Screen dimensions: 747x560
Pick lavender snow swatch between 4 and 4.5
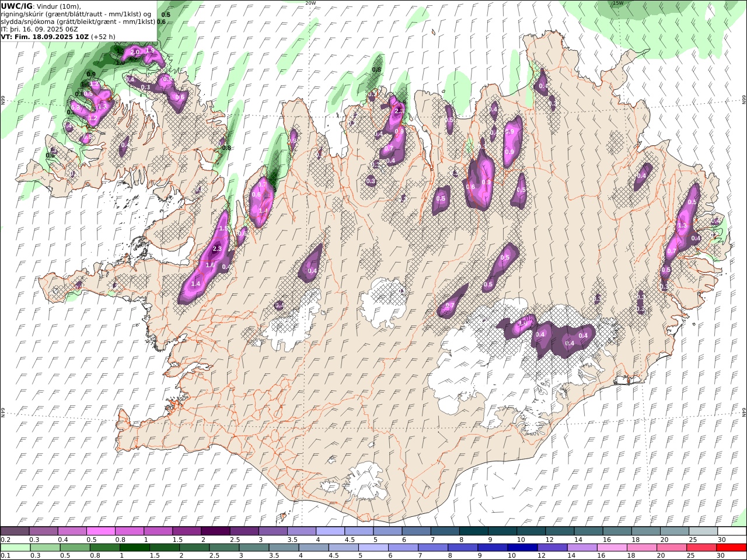pyautogui.click(x=330, y=531)
